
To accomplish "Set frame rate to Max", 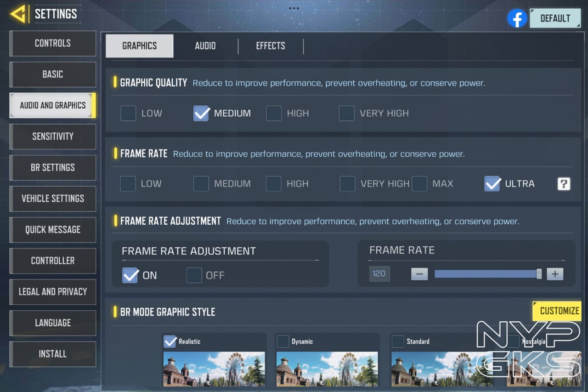I will pyautogui.click(x=419, y=184).
